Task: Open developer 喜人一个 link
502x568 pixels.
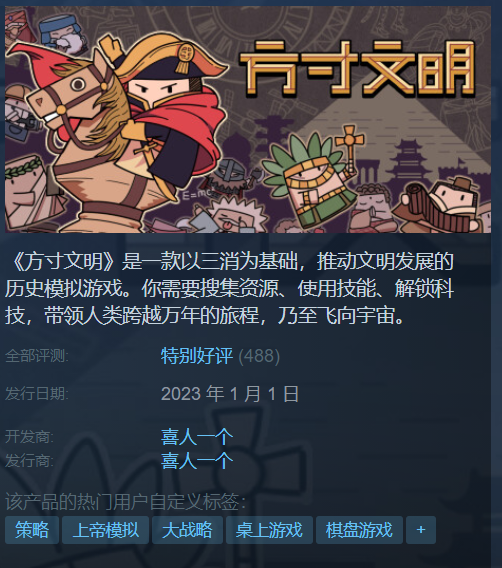Action: click(197, 437)
